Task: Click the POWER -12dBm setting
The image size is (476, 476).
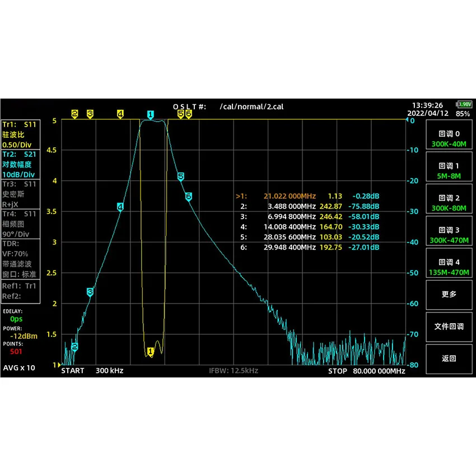Action: click(24, 336)
